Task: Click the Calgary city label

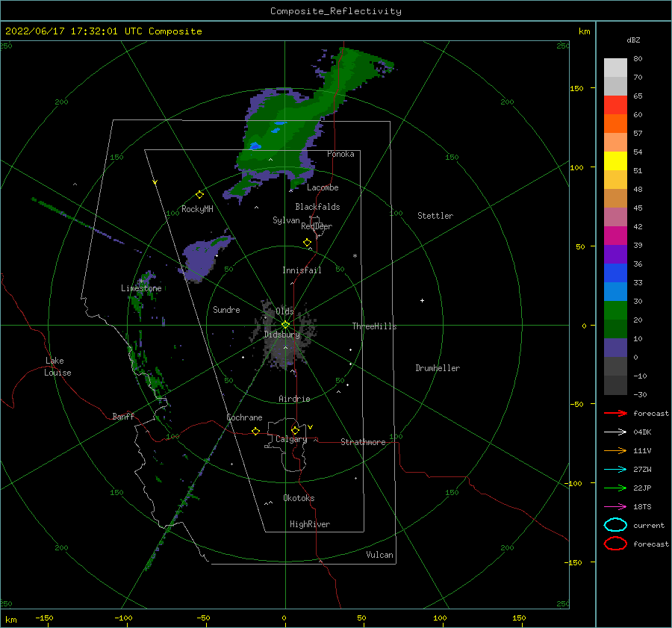Action: (x=291, y=439)
